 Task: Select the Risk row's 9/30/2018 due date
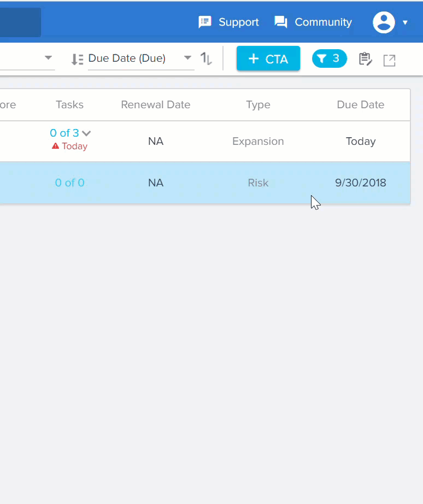360,183
